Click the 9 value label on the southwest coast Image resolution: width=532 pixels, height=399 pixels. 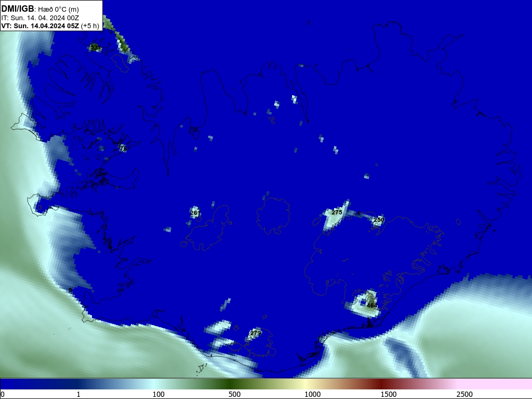[70, 290]
